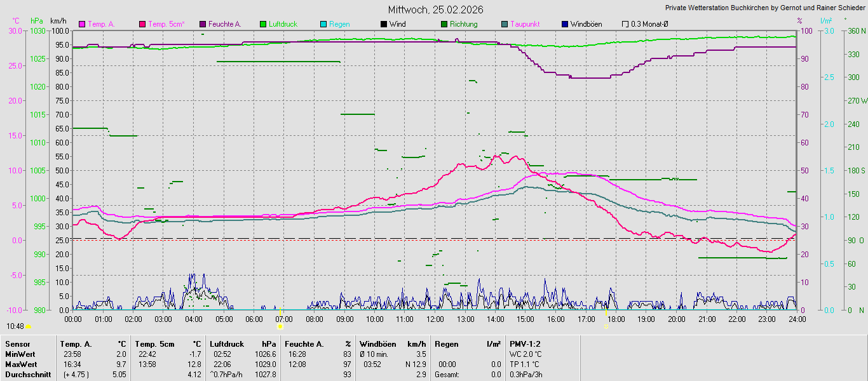Click the teal Taupunkt legend square

(505, 24)
